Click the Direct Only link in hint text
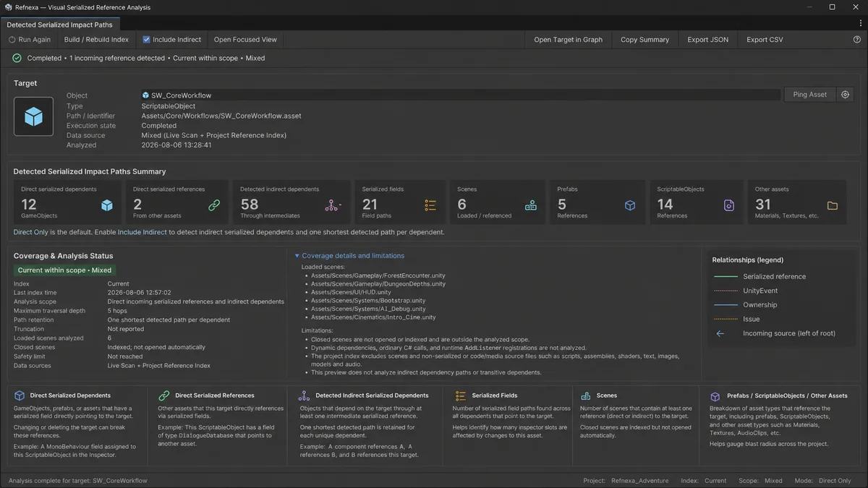This screenshot has width=868, height=488. coord(31,232)
